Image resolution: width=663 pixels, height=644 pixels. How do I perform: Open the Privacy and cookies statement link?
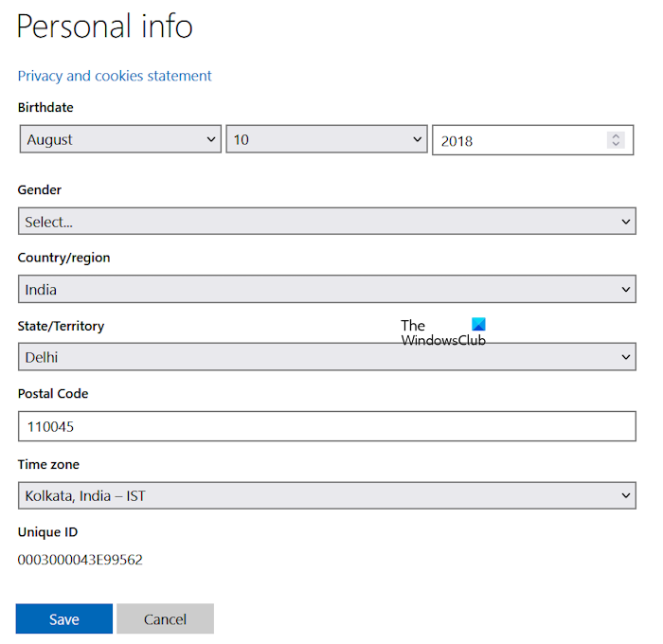[115, 76]
